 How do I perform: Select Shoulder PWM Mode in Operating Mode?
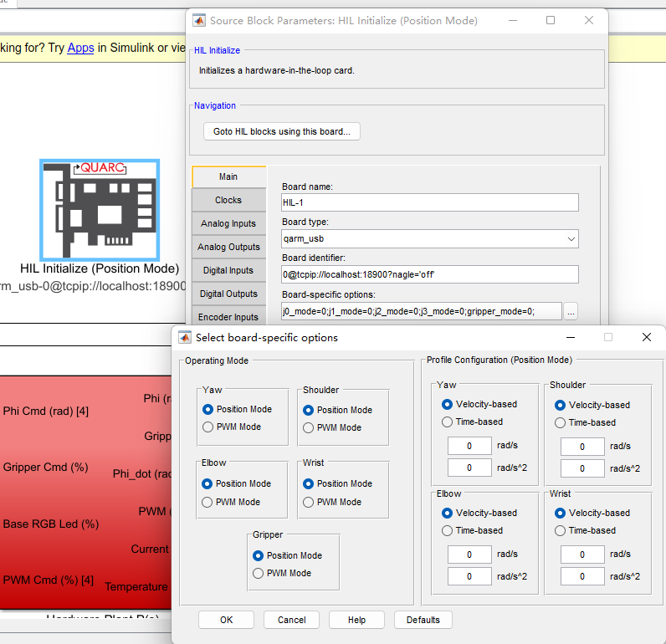[309, 428]
